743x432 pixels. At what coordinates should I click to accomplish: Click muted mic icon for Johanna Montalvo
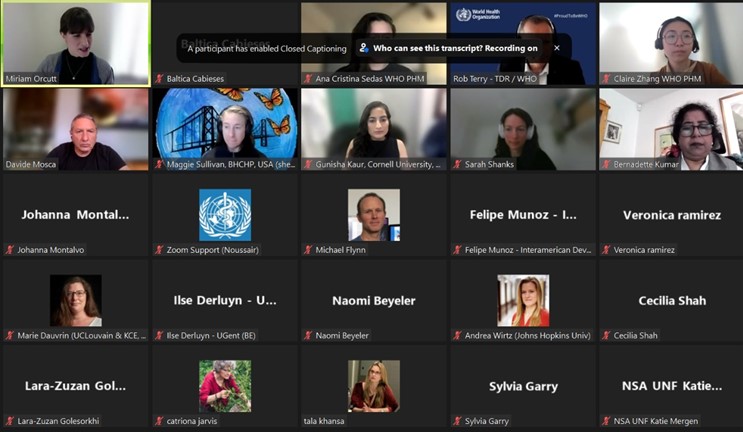[x=10, y=250]
